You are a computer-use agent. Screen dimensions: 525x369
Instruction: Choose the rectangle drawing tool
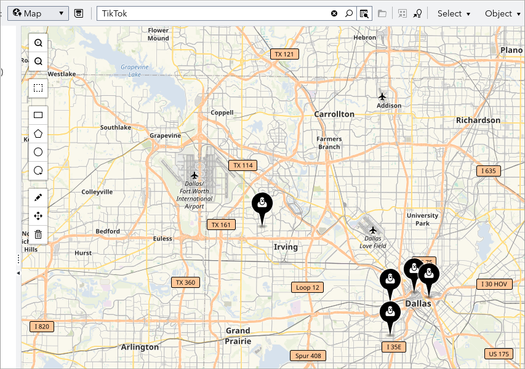point(38,115)
